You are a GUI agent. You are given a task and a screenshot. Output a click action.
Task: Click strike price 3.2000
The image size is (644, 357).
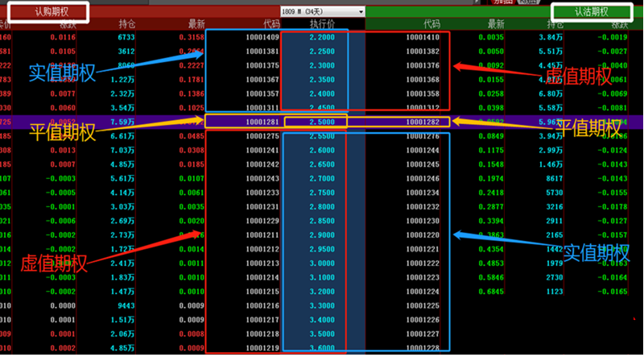point(323,292)
